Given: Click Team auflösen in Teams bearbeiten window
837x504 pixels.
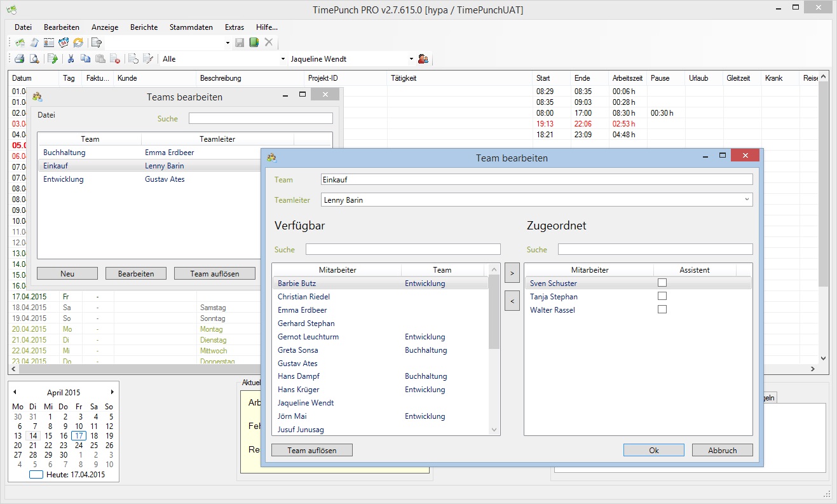Looking at the screenshot, I should pyautogui.click(x=215, y=273).
